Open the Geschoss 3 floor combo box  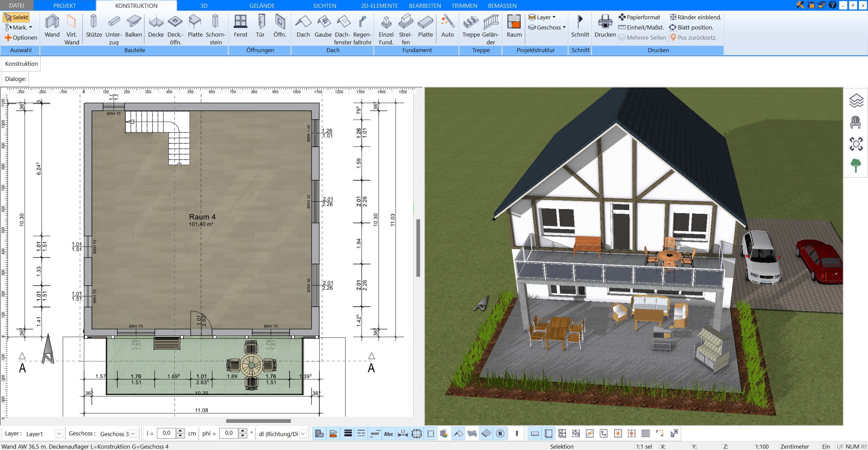click(118, 433)
